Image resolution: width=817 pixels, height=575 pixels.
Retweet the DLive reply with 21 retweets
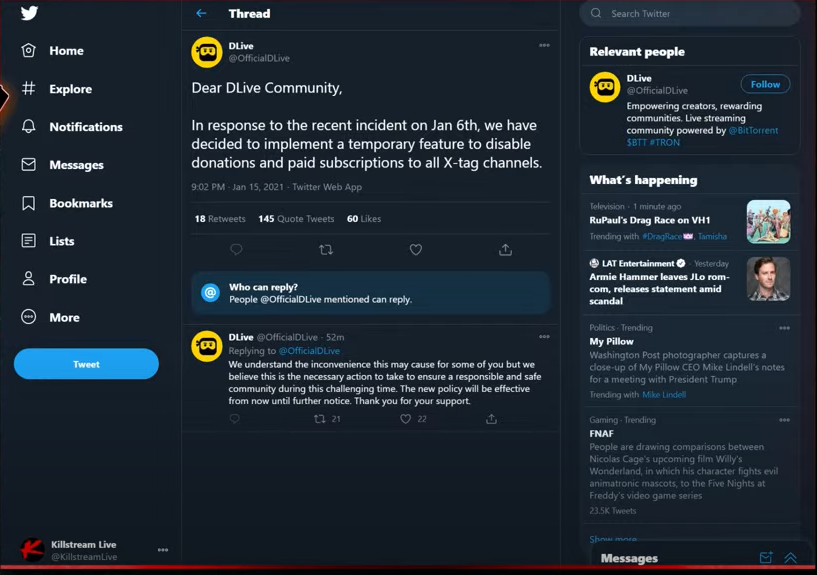319,419
